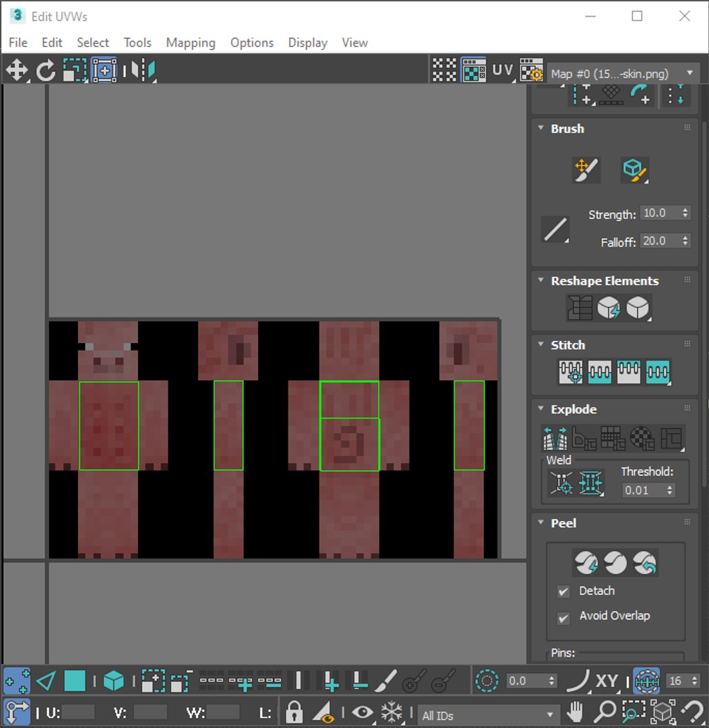
Task: Click the Freeze selected snowflake icon
Action: click(x=392, y=712)
